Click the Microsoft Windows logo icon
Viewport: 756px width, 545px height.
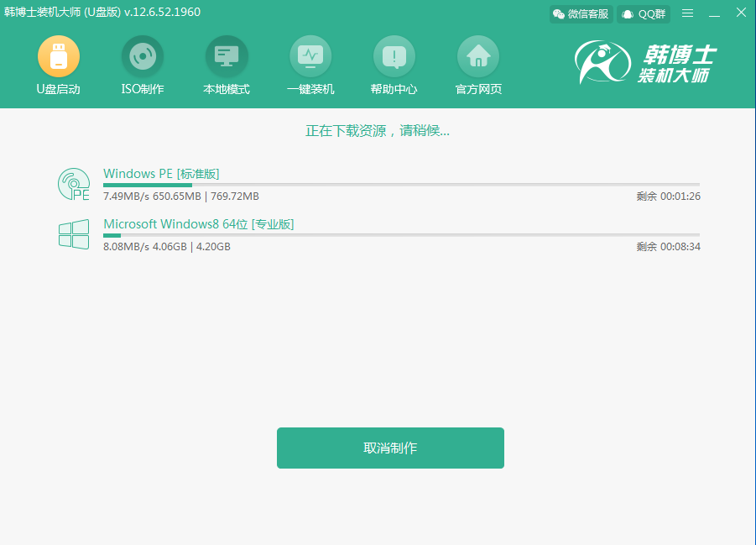point(74,235)
